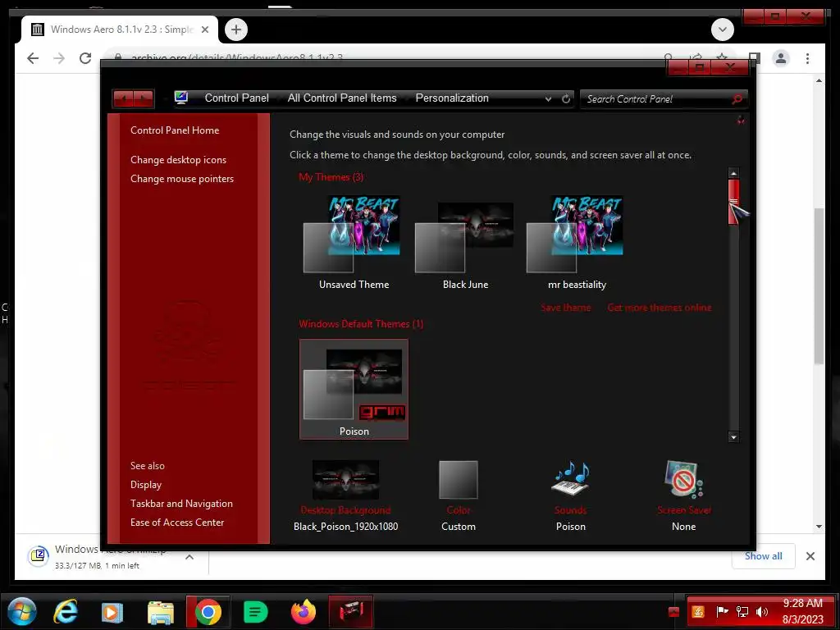Go back in Chrome browser
The image size is (840, 630).
pyautogui.click(x=33, y=58)
